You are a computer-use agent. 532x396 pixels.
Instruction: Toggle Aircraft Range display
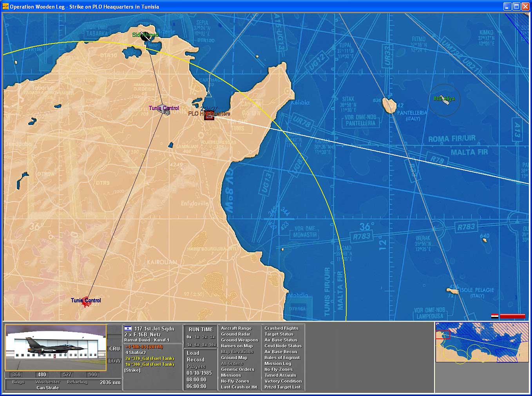pos(236,328)
